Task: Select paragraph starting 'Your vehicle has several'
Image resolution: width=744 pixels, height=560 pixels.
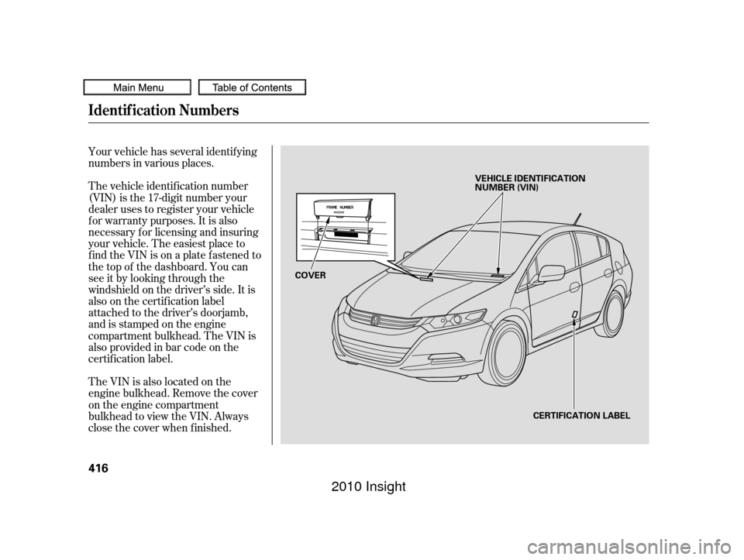Action: [173, 158]
